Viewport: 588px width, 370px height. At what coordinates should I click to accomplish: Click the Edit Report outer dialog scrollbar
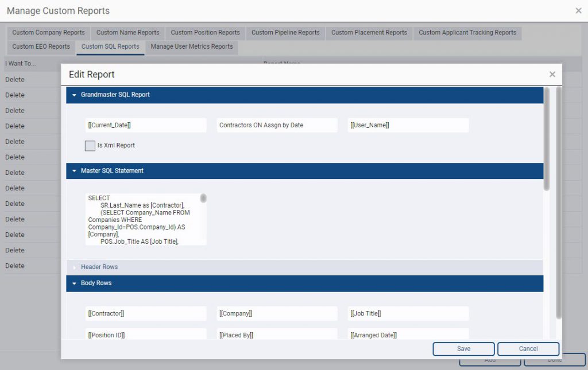click(x=559, y=202)
